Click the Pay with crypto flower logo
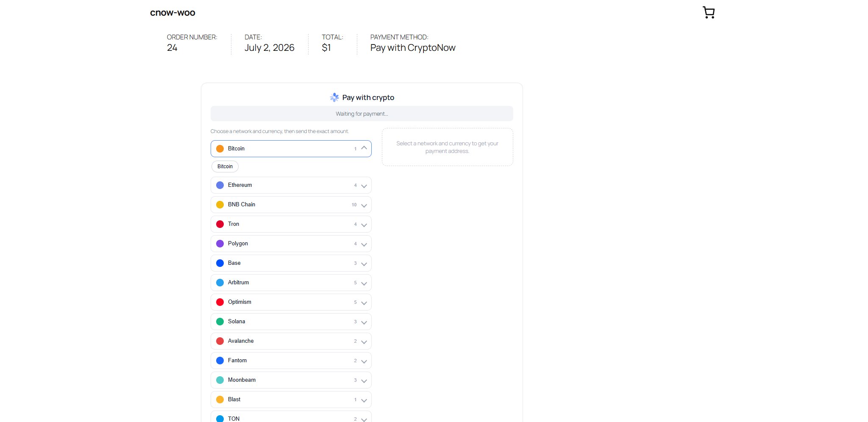Image resolution: width=868 pixels, height=422 pixels. tap(334, 97)
